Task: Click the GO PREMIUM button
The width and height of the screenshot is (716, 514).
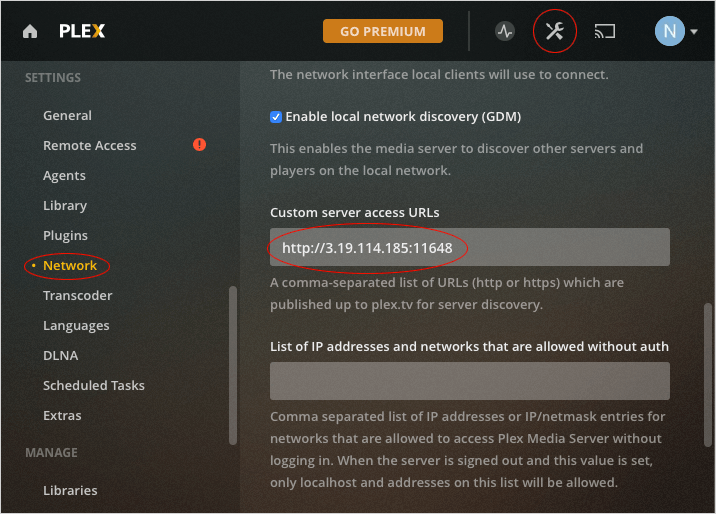Action: pos(383,31)
